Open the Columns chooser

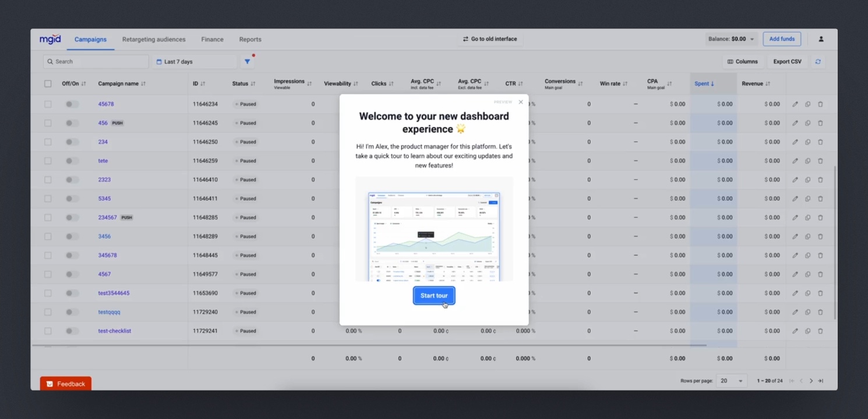point(743,62)
